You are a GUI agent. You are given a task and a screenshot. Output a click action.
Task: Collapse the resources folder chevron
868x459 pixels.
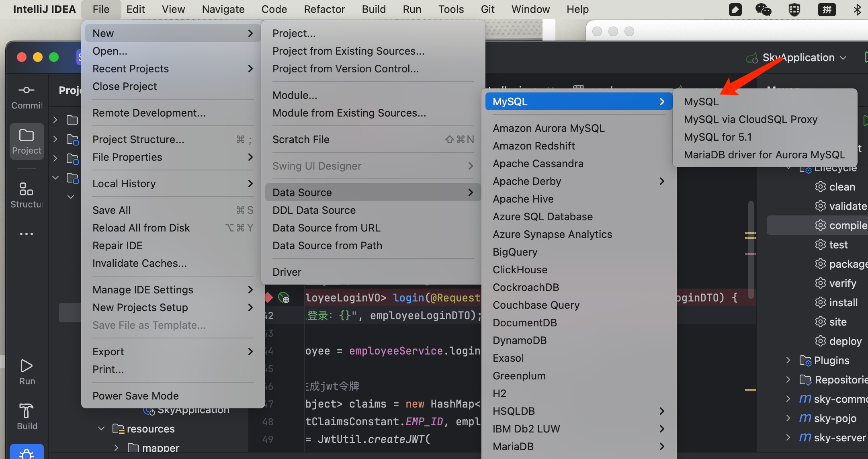[101, 429]
